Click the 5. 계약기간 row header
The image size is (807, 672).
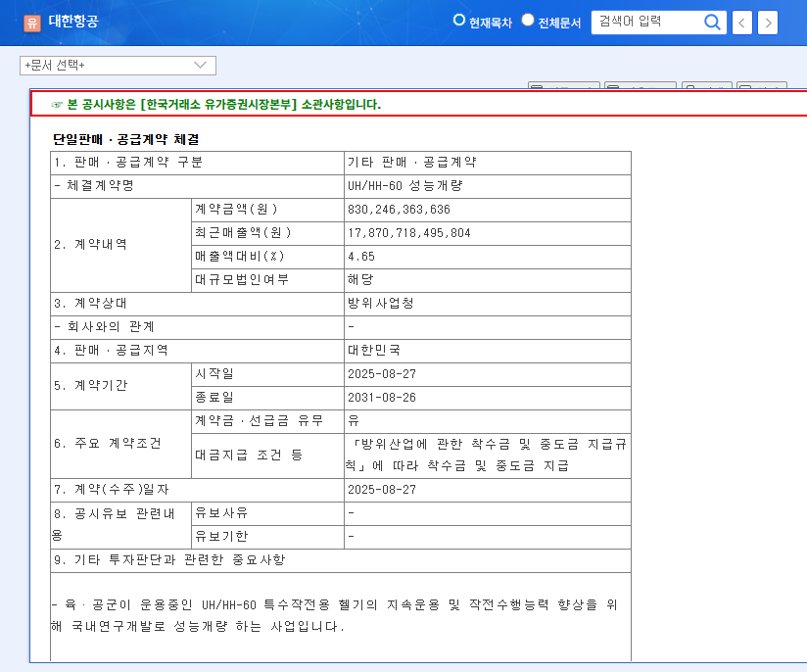[x=90, y=386]
